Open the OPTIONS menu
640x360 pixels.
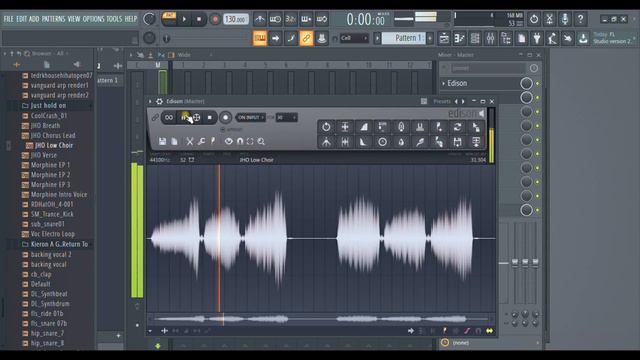coord(93,19)
